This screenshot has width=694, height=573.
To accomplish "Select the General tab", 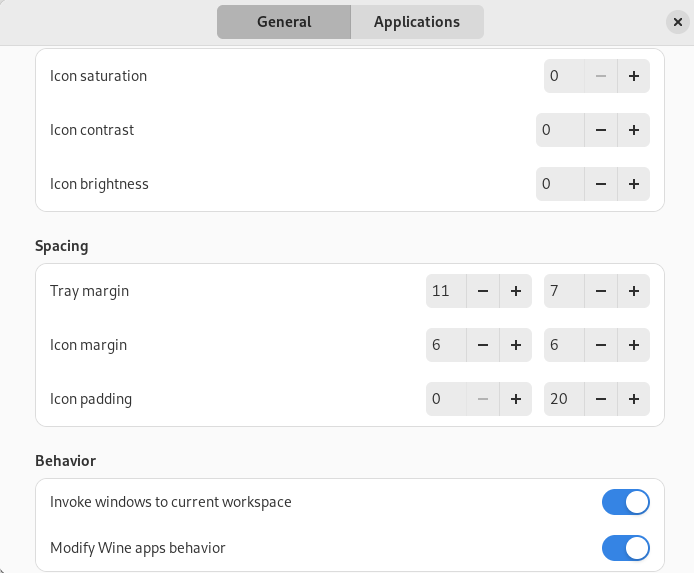I will [284, 22].
